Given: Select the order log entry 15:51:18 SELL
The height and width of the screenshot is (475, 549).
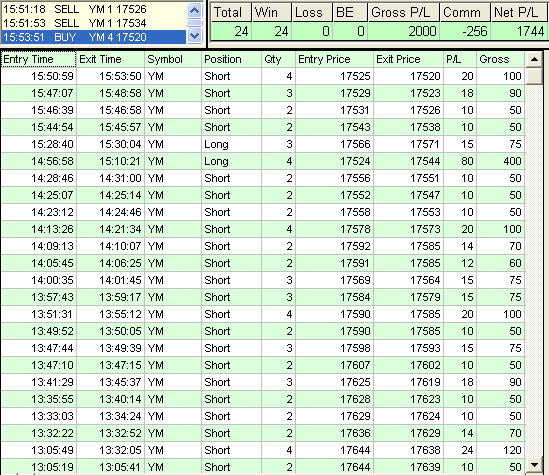Looking at the screenshot, I should click(93, 9).
